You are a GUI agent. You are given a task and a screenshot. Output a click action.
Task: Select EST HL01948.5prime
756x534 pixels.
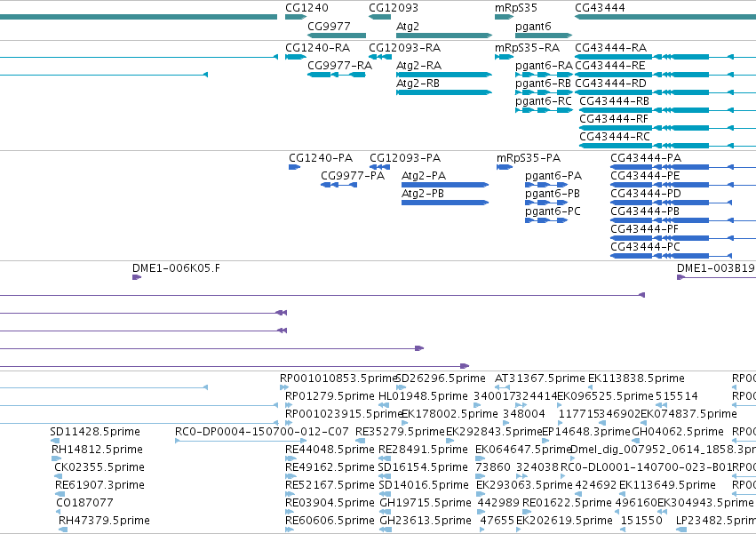[424, 396]
